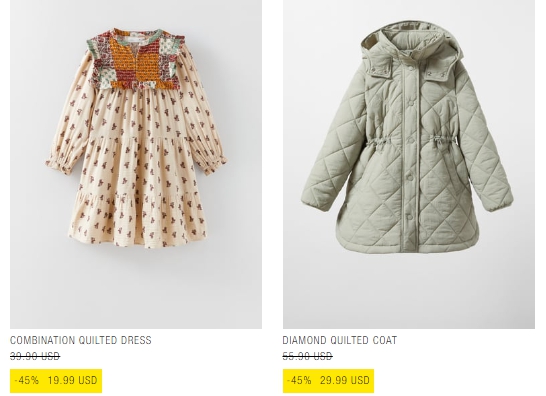Select the dress's -45% discount label
This screenshot has width=546, height=396.
pos(27,380)
